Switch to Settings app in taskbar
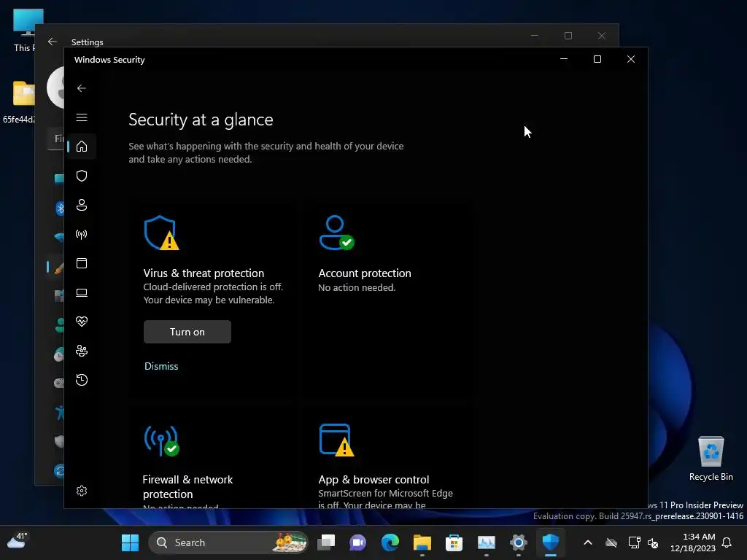 pos(519,542)
